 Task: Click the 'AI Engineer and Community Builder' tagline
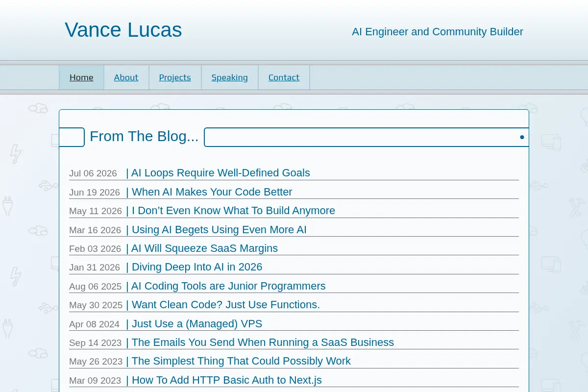438,32
